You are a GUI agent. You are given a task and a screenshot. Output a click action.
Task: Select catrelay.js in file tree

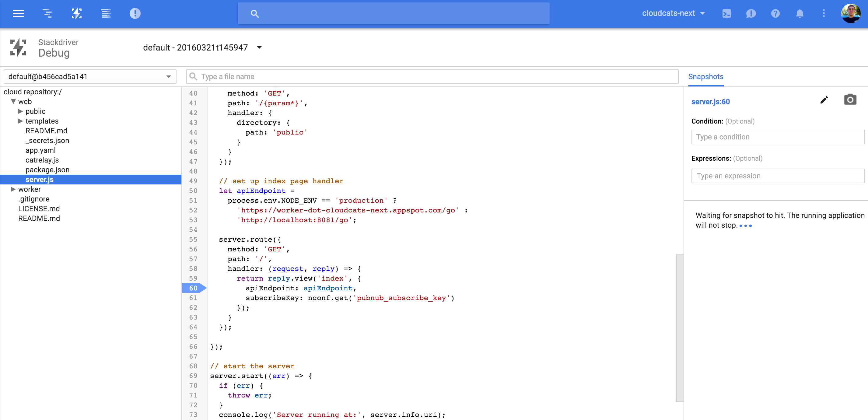pos(42,160)
